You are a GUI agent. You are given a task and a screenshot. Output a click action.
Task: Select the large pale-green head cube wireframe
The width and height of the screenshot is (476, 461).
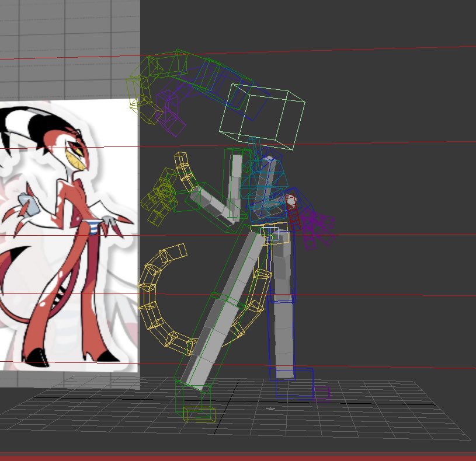point(262,117)
